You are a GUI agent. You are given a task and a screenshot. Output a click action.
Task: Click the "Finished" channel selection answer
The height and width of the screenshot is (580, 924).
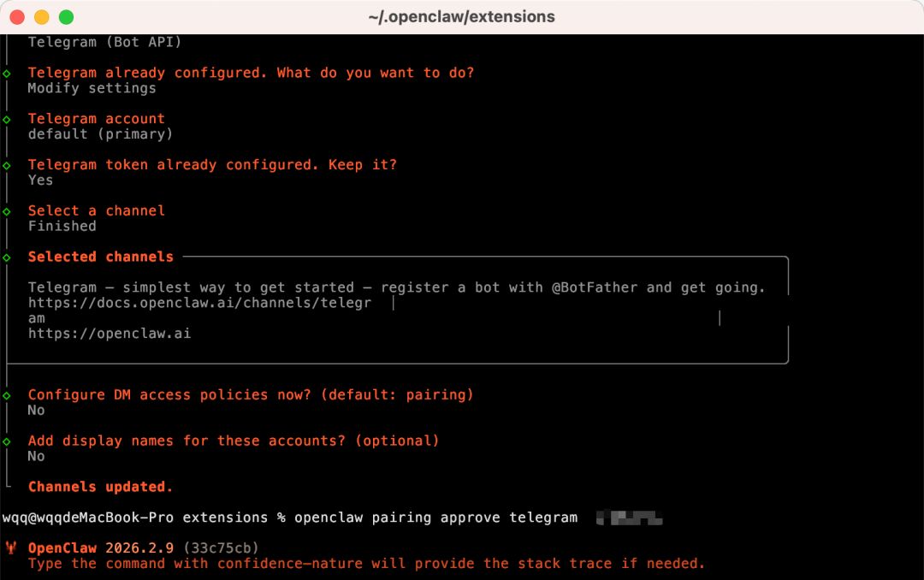click(x=62, y=226)
